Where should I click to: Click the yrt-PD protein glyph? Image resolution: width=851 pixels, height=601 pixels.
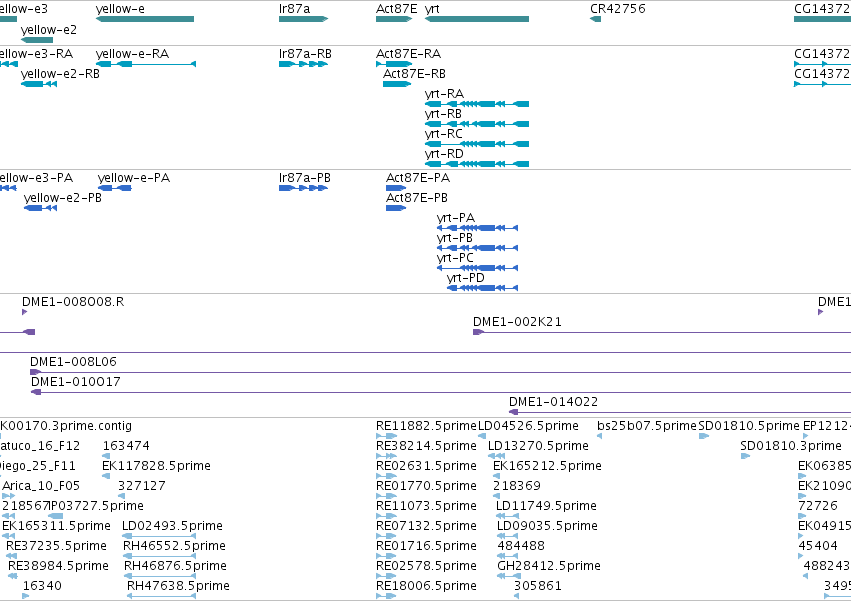pos(482,288)
